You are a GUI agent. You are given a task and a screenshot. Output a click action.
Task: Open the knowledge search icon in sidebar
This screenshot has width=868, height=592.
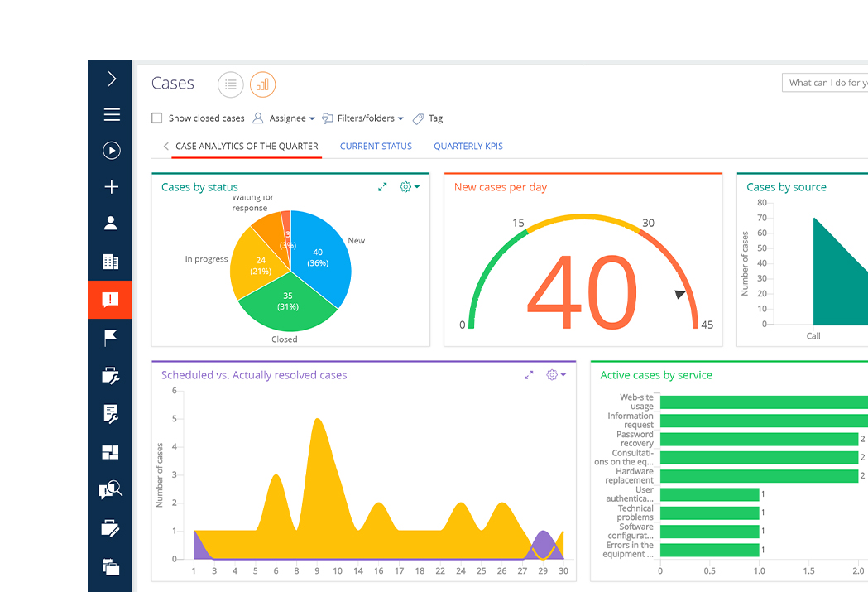click(x=111, y=490)
